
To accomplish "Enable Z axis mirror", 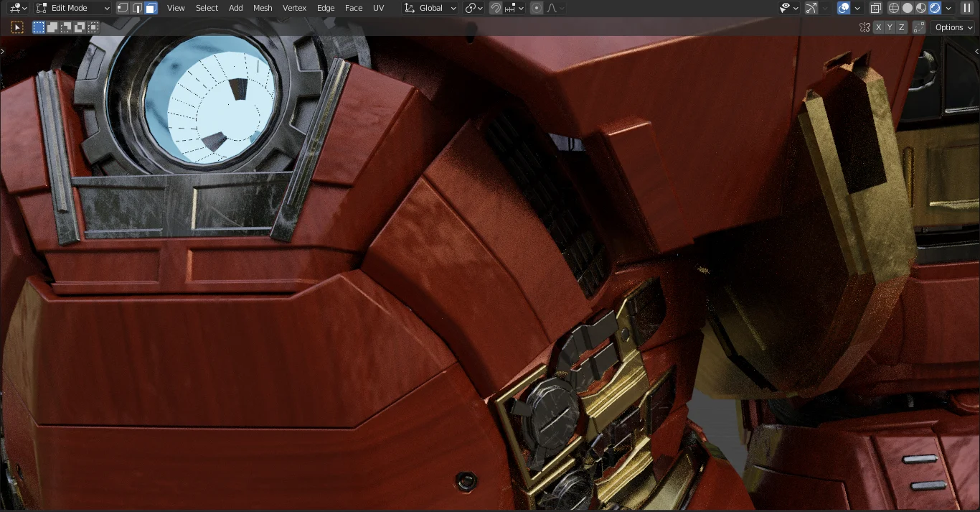I will 902,27.
